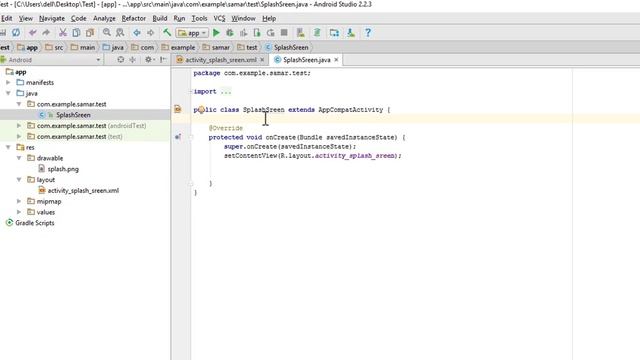Screen dimensions: 640x360
Task: Click the example breadcrumb
Action: click(178, 47)
